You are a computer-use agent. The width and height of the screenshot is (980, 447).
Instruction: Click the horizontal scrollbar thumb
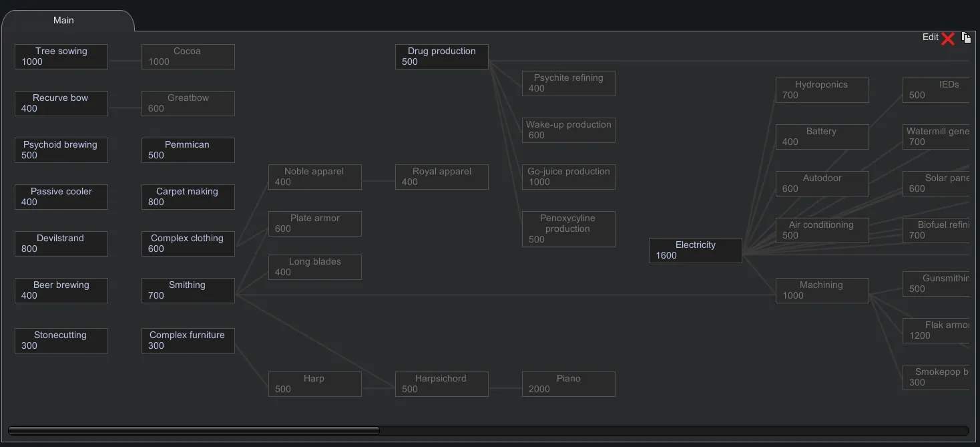point(194,430)
